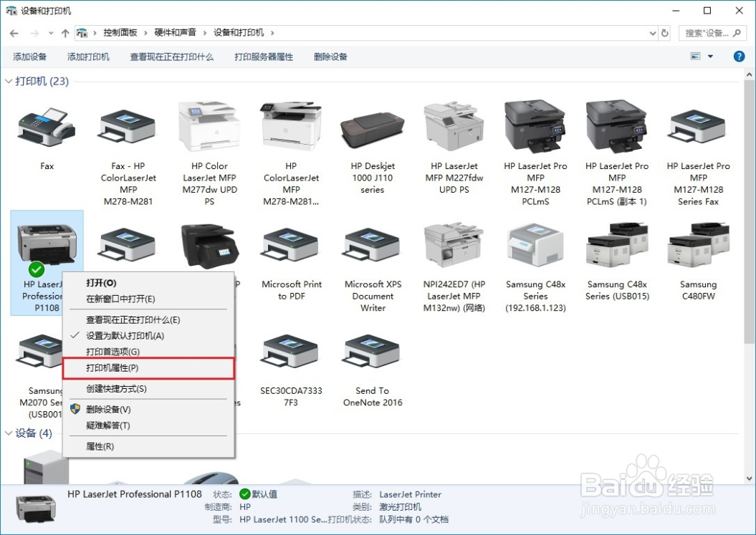The height and width of the screenshot is (535, 756).
Task: Click the 添加打印机 toolbar button
Action: [87, 56]
